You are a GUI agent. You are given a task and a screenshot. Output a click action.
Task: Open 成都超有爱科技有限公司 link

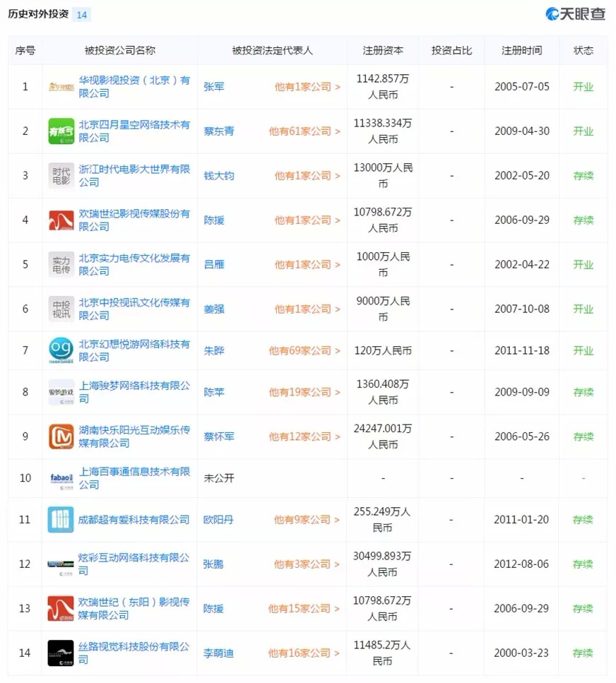(134, 520)
